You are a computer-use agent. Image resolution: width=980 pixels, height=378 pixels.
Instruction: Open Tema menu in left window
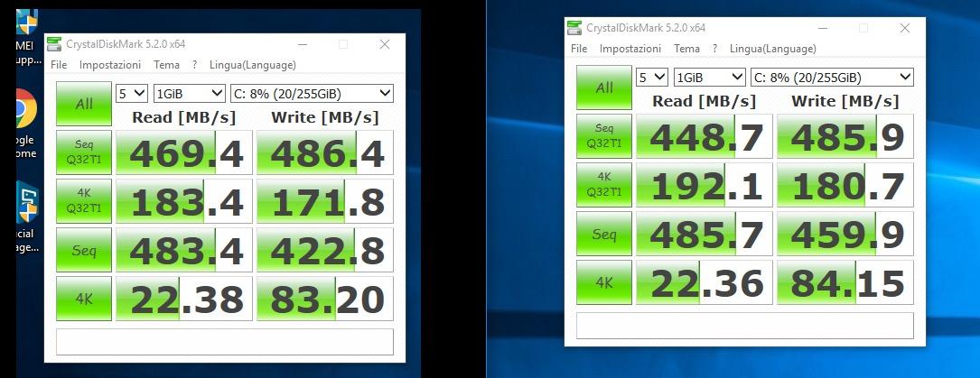click(x=166, y=65)
